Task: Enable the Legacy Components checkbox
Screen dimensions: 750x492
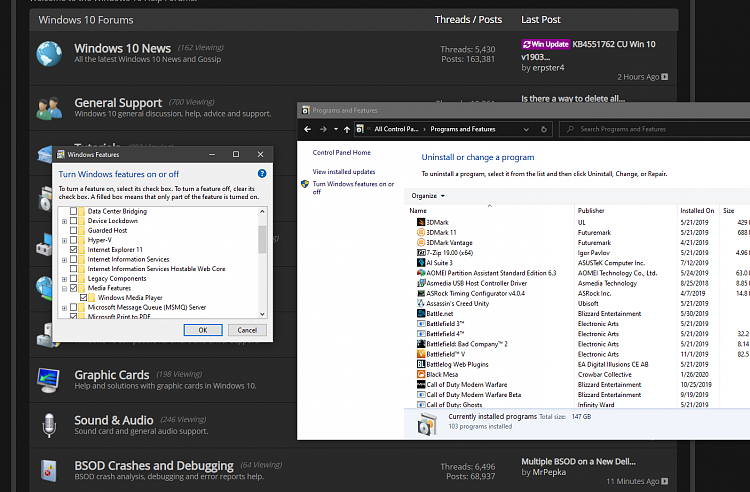Action: [x=73, y=278]
